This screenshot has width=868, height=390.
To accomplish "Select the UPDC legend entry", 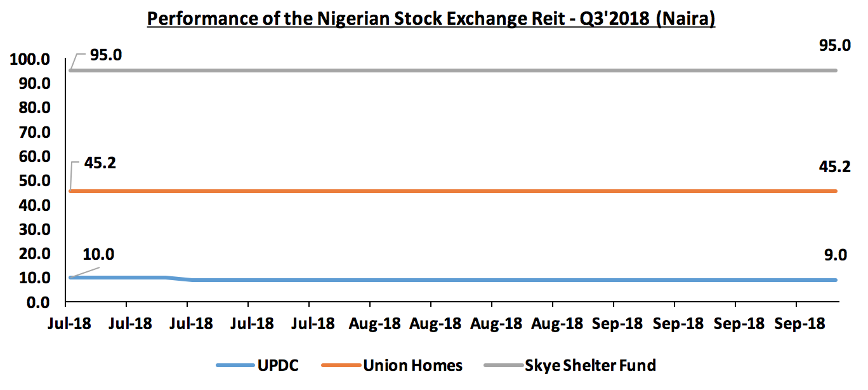I will (x=258, y=365).
